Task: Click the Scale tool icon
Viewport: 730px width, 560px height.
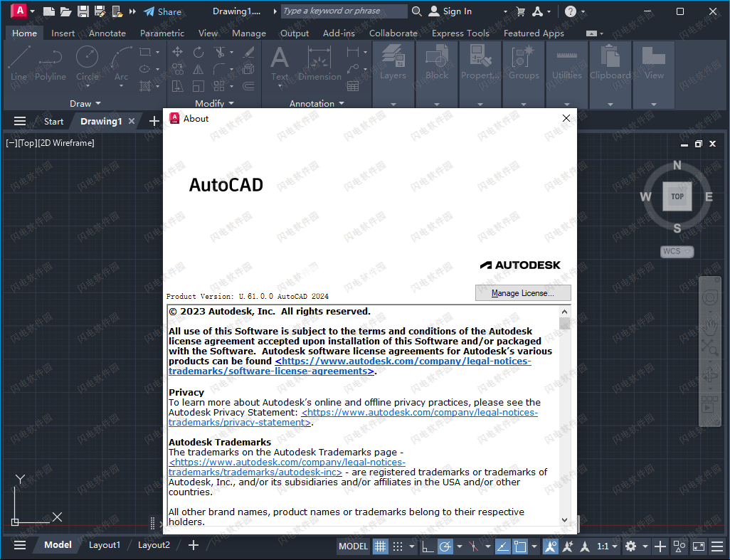Action: click(x=199, y=86)
